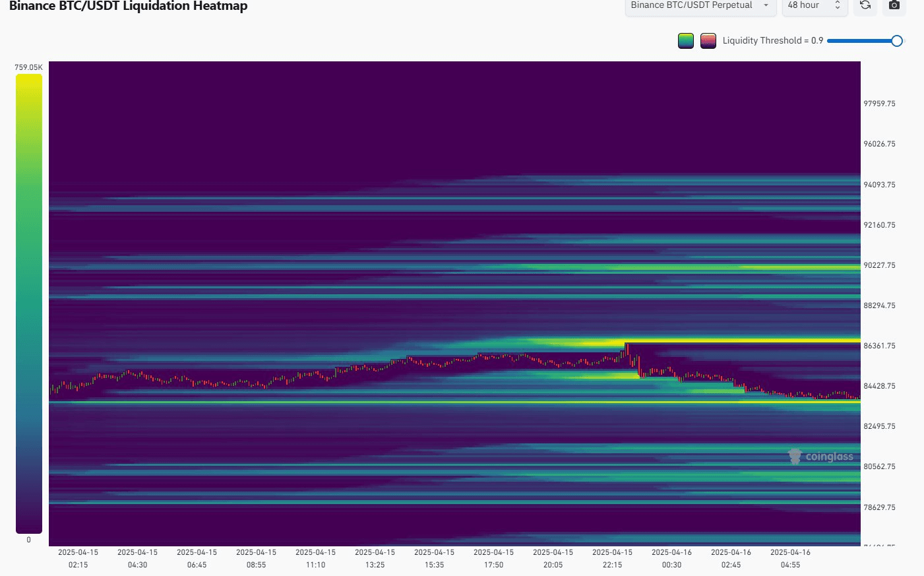
Task: Take a chart screenshot via camera icon
Action: pos(894,5)
